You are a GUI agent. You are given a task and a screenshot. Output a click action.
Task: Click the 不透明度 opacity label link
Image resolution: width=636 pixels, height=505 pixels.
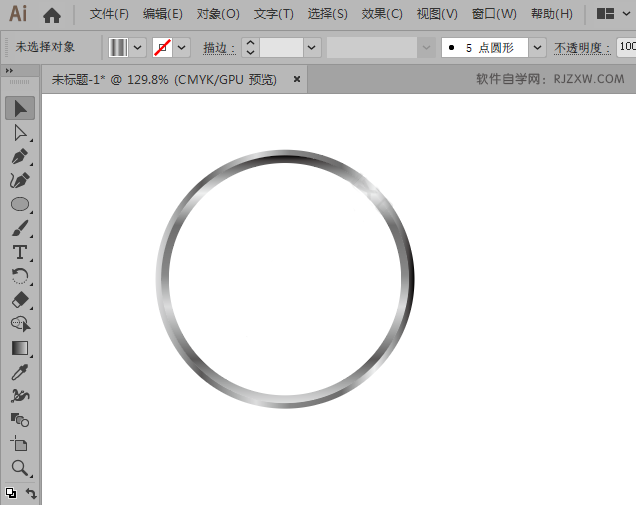582,48
